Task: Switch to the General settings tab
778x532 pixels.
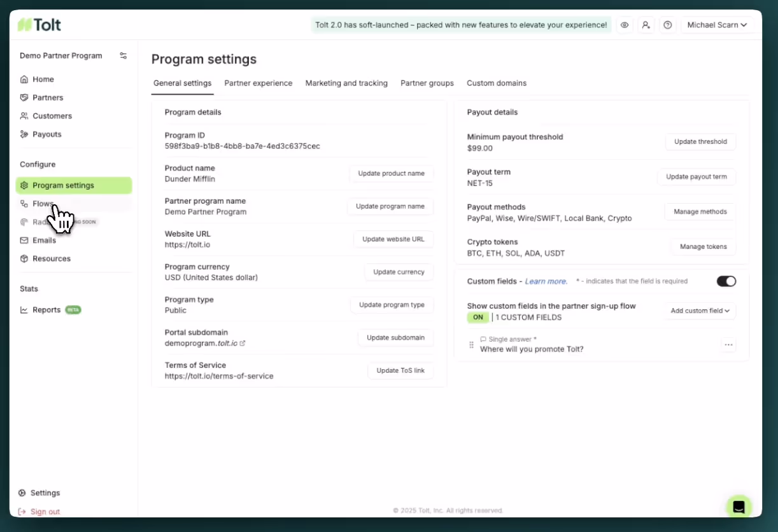Action: (x=183, y=83)
